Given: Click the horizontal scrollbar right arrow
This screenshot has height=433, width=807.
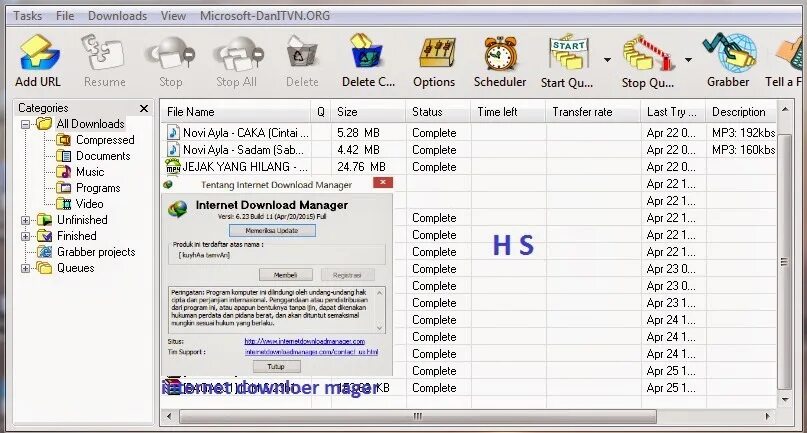Looking at the screenshot, I should [x=768, y=416].
